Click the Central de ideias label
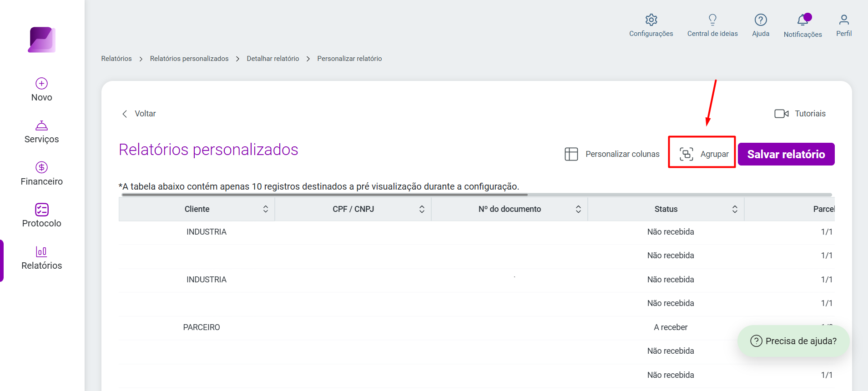 pos(712,34)
